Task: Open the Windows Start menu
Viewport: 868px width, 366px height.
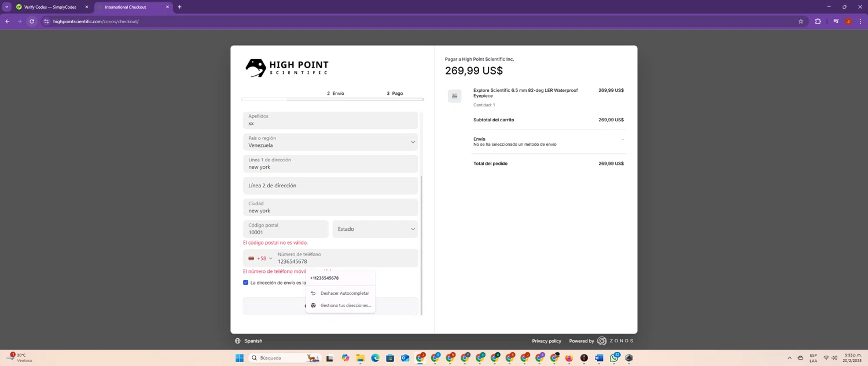Action: (239, 358)
